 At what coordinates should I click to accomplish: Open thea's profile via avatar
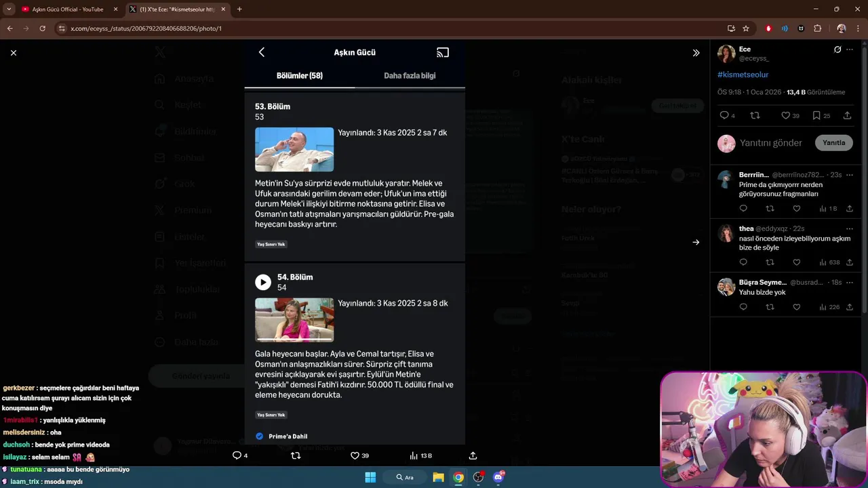[x=726, y=233]
